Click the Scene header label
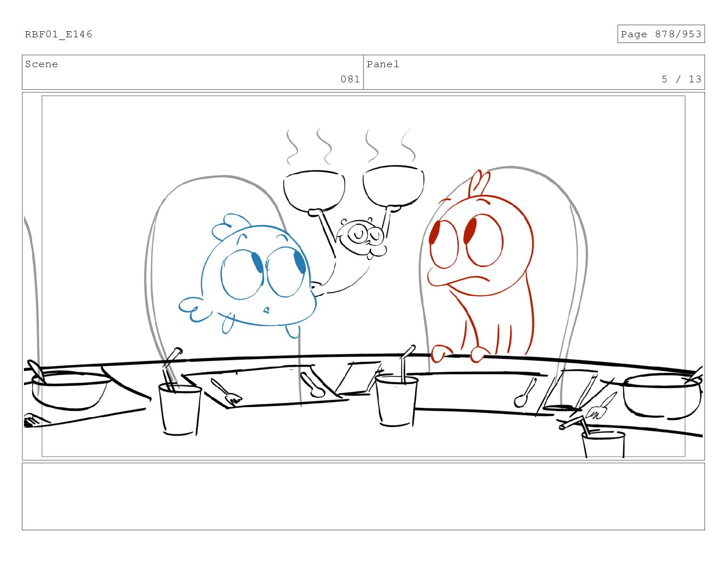The image size is (728, 563). point(41,64)
